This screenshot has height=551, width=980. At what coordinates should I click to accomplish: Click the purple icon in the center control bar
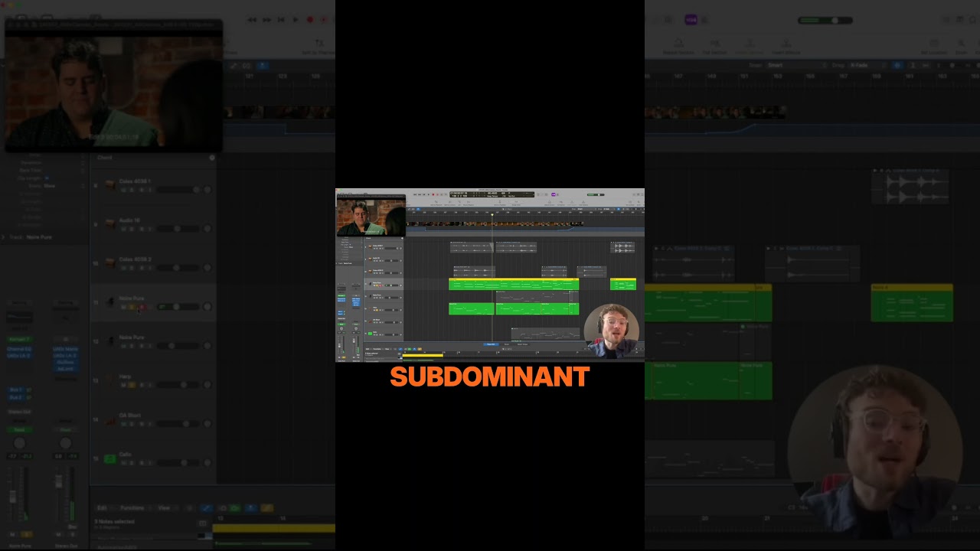click(554, 194)
